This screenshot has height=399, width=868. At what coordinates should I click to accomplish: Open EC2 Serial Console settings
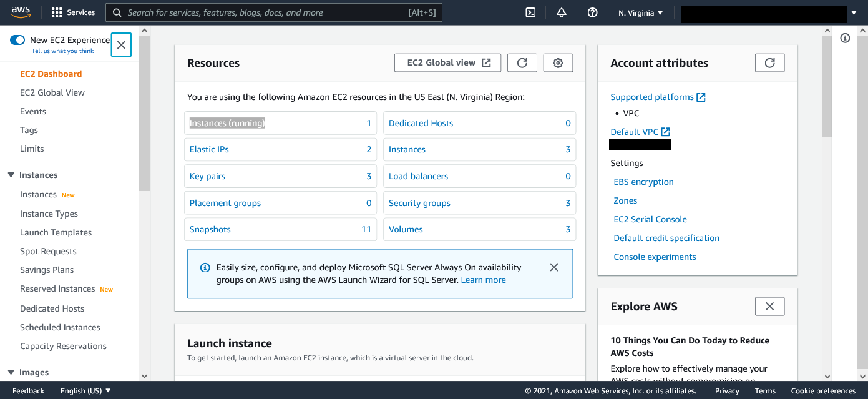click(x=650, y=220)
